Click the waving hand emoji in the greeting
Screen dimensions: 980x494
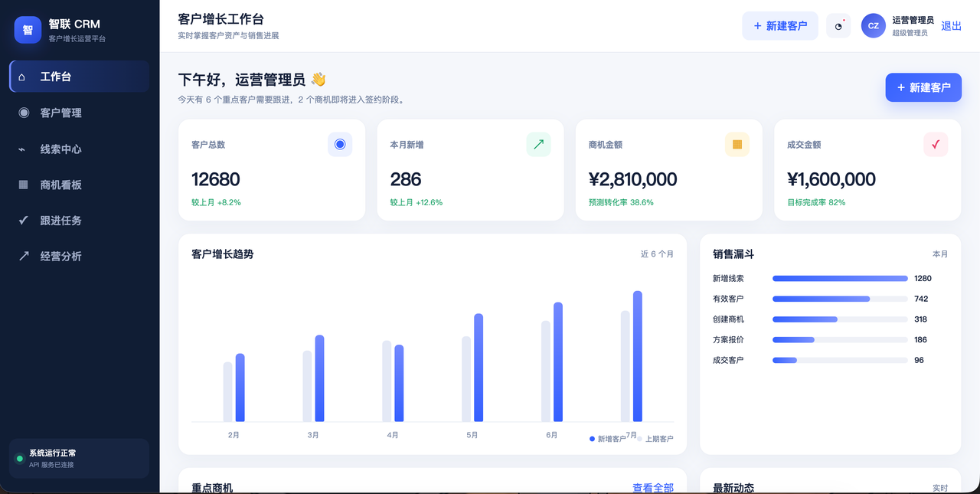pyautogui.click(x=318, y=80)
